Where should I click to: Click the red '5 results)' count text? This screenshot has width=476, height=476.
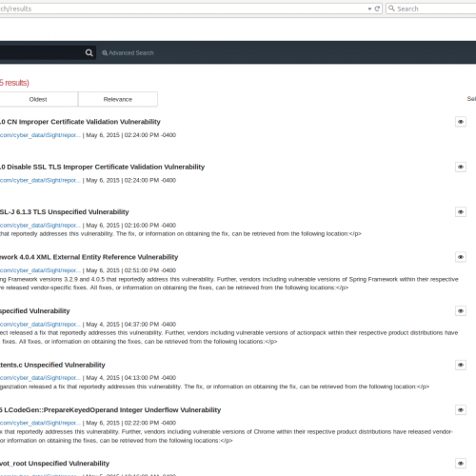click(14, 83)
